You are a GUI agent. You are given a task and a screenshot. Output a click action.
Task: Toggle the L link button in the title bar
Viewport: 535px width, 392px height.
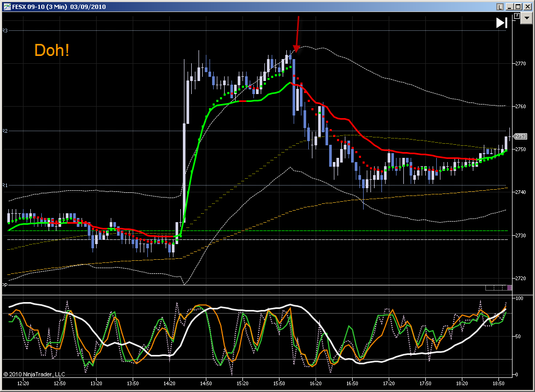500,7
